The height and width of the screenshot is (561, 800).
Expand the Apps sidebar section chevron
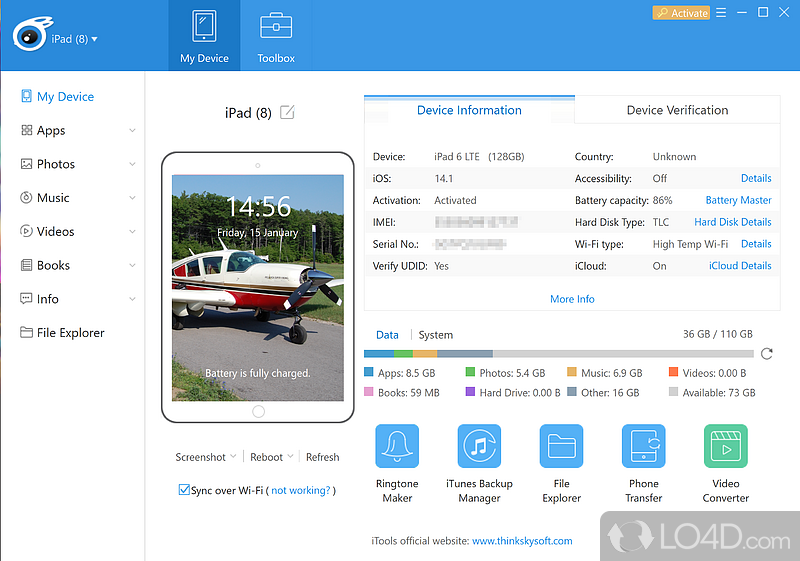point(132,131)
